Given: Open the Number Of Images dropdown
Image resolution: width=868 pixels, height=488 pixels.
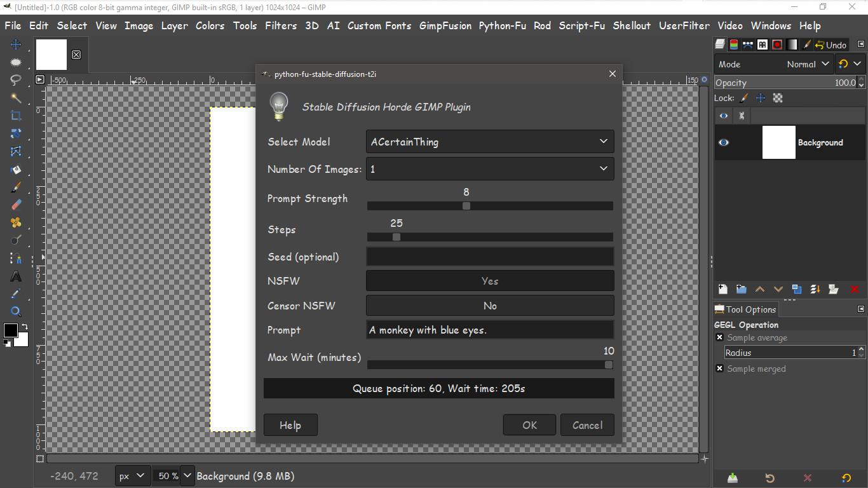Looking at the screenshot, I should click(x=489, y=168).
